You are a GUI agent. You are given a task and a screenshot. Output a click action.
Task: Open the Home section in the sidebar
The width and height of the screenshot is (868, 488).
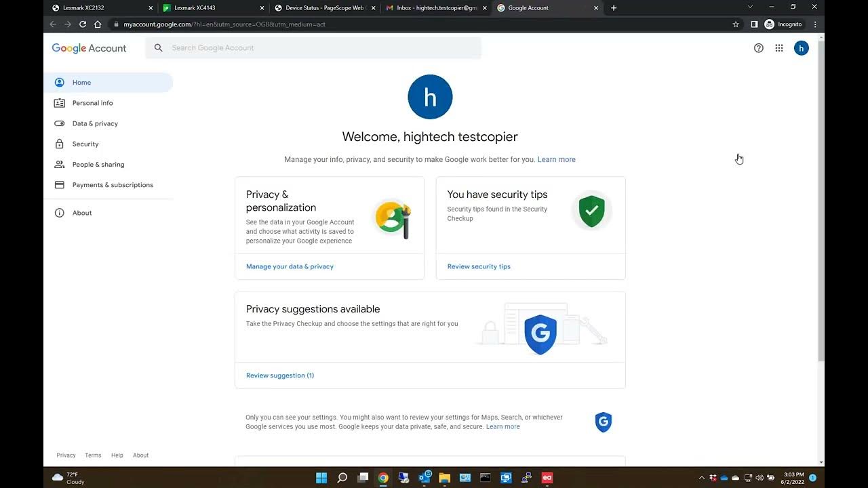click(x=108, y=83)
